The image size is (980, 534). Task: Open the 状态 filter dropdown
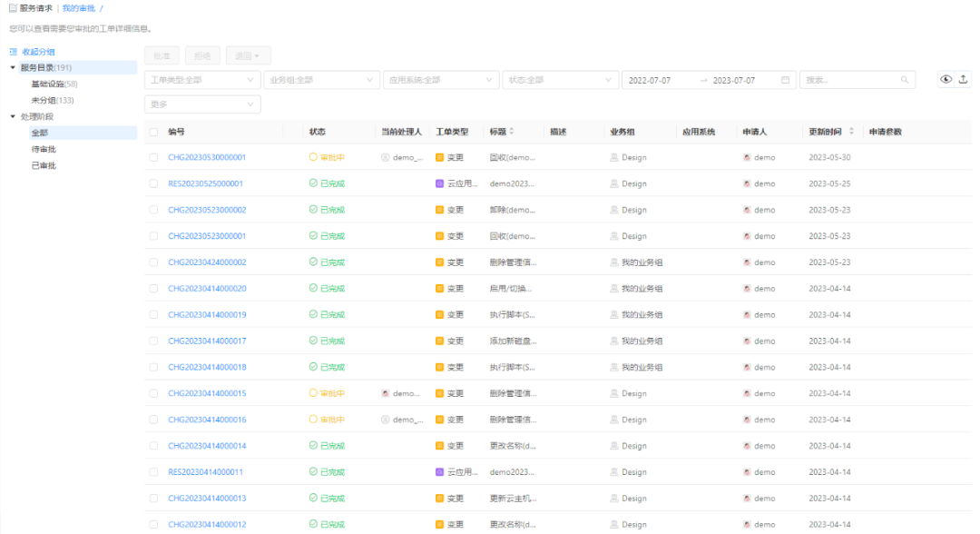560,80
